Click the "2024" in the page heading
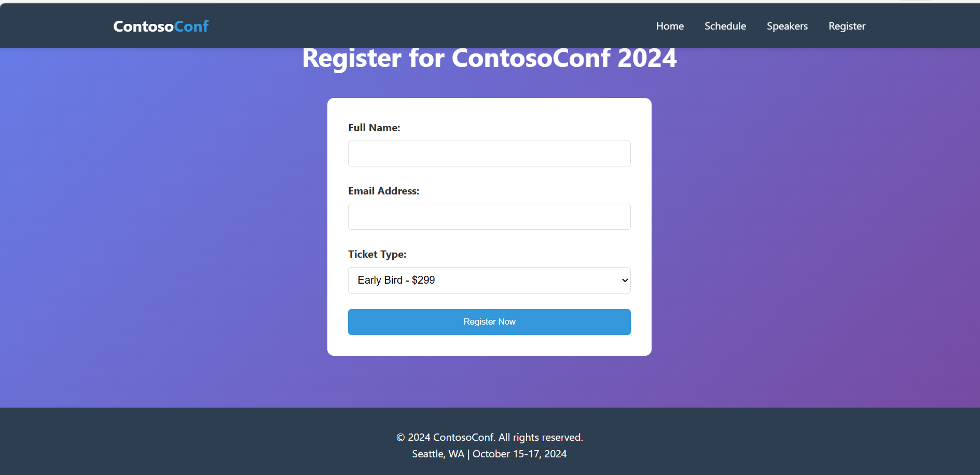Screen dimensions: 980x475 coord(647,59)
